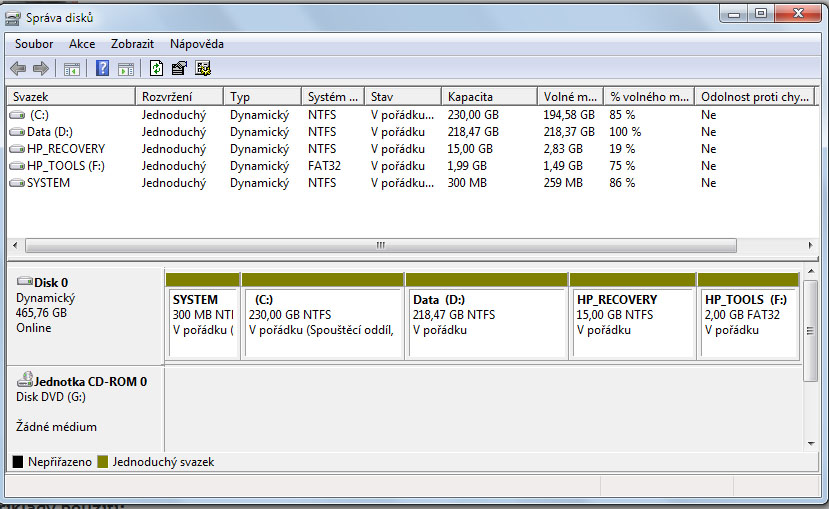
Task: Sort by the Svazek column header
Action: [x=71, y=97]
